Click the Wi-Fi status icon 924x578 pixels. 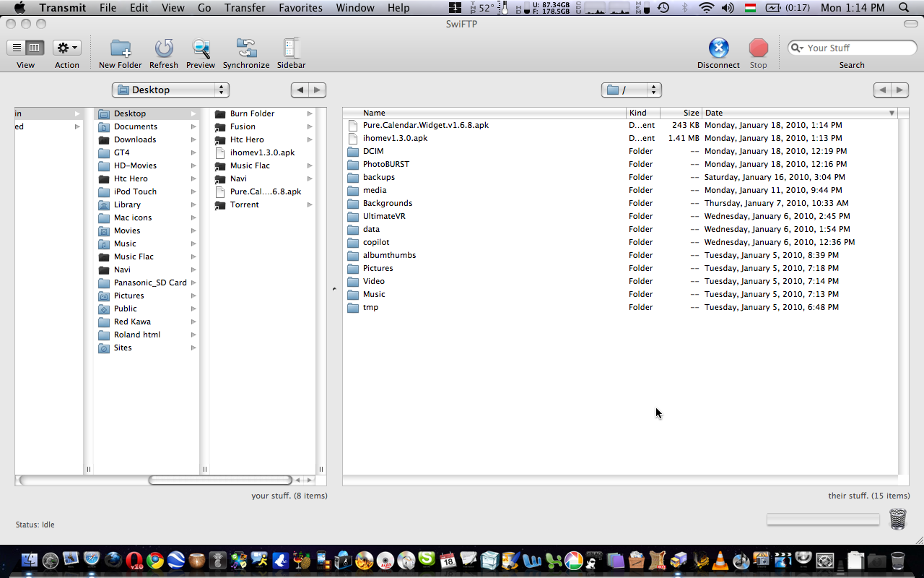tap(706, 8)
